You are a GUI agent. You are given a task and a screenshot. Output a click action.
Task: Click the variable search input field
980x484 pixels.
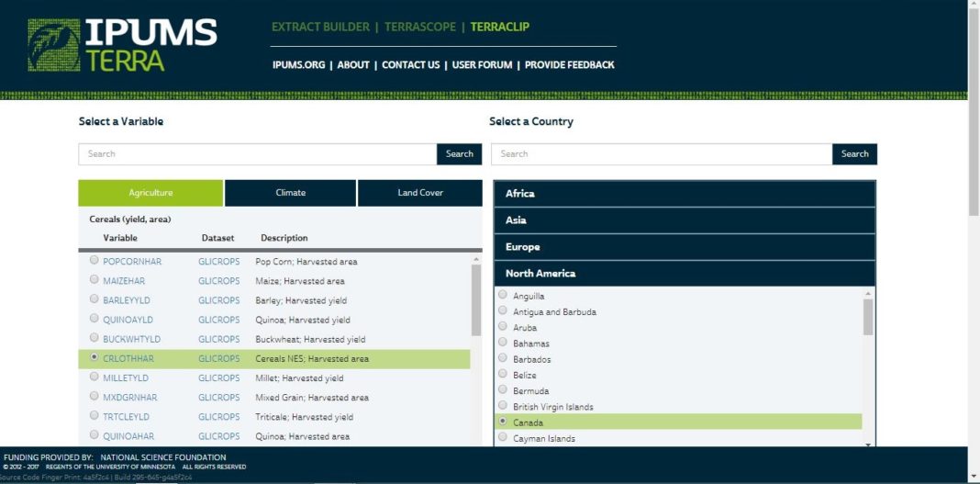[x=257, y=154]
